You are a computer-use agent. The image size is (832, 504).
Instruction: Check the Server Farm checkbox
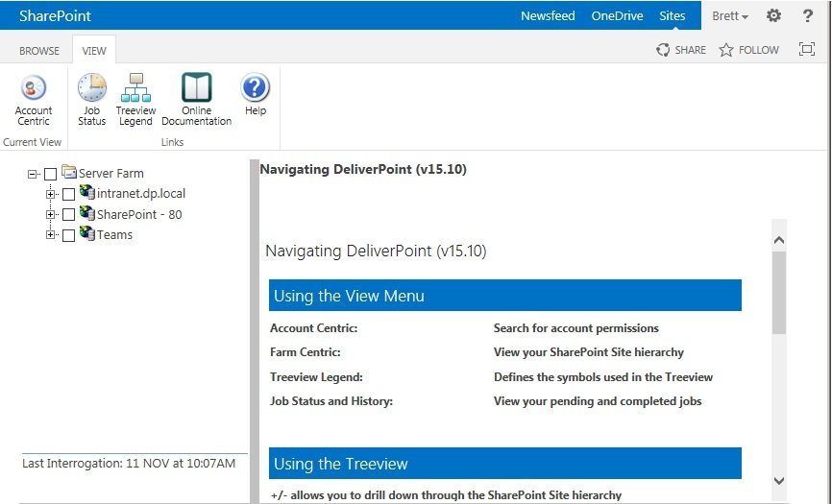(50, 174)
